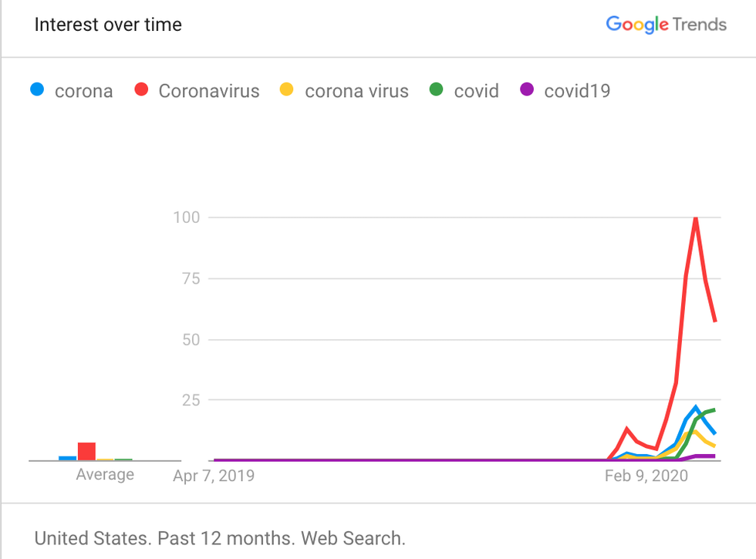Click the Google Trends logo
This screenshot has height=559, width=756.
click(x=666, y=25)
